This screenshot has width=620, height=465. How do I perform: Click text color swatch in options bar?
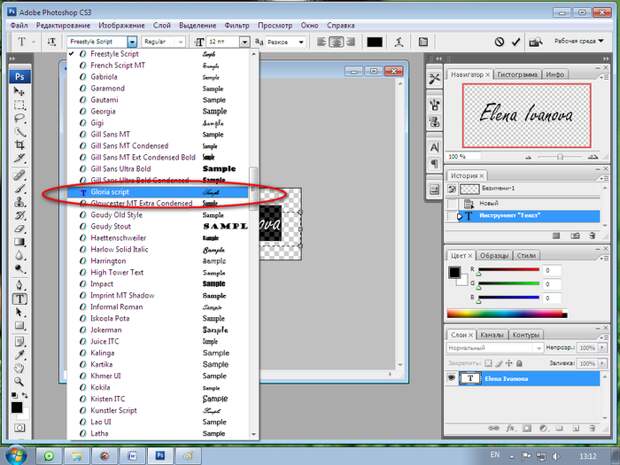point(374,42)
